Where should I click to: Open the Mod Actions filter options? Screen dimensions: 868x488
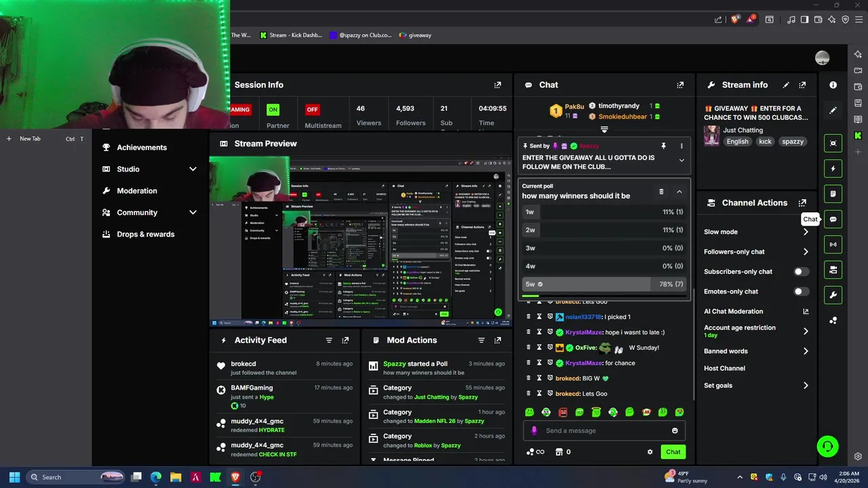pos(481,340)
